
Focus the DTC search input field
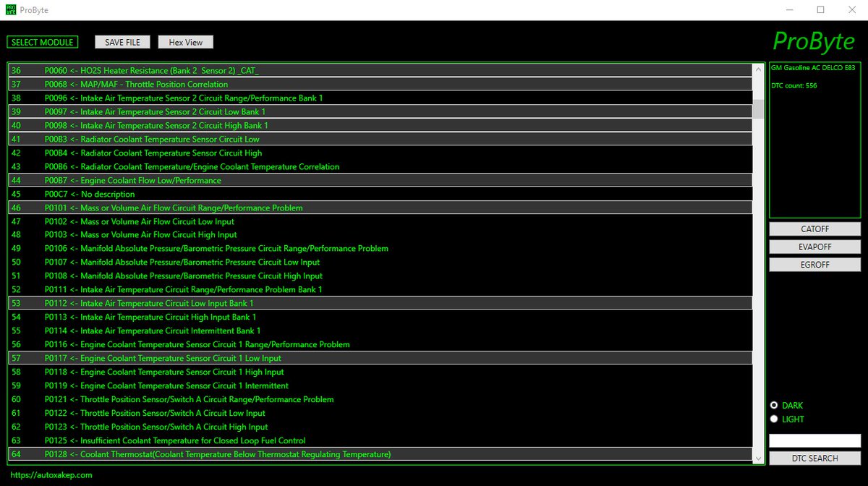click(814, 440)
